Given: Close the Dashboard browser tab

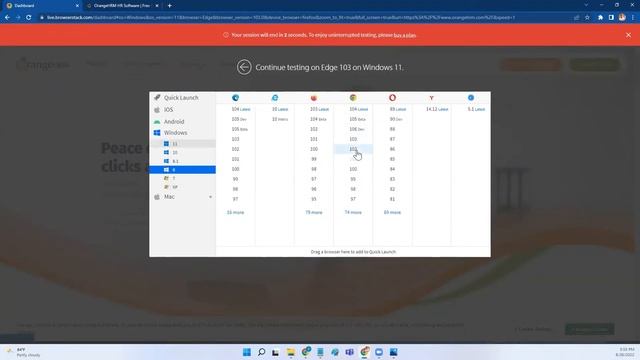Looking at the screenshot, I should [77, 6].
